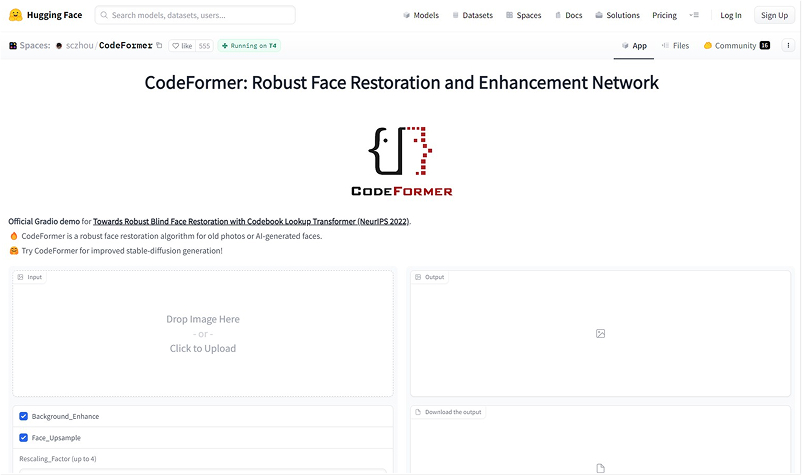Open the three-dot space options menu
This screenshot has height=475, width=802.
(x=788, y=46)
